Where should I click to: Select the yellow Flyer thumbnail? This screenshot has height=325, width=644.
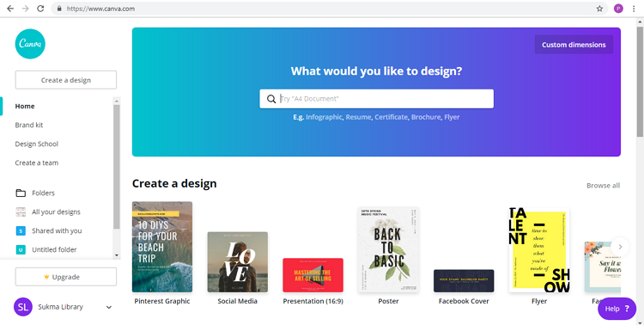coord(539,249)
